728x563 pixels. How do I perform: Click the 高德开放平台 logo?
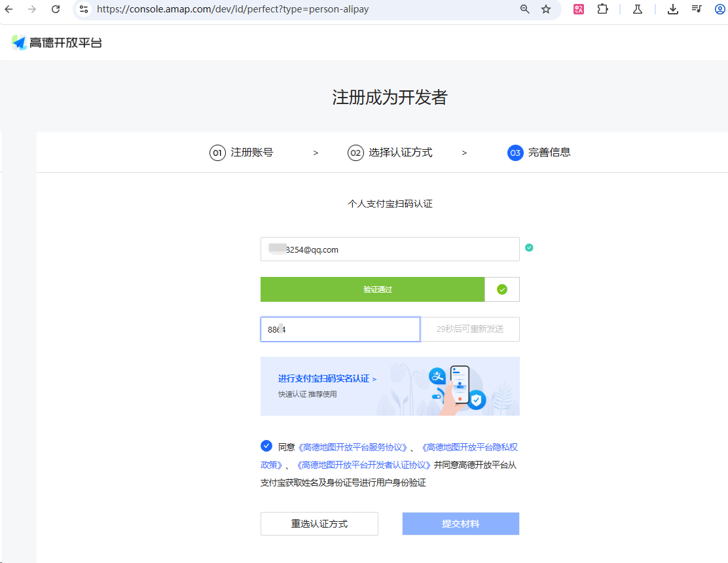57,43
